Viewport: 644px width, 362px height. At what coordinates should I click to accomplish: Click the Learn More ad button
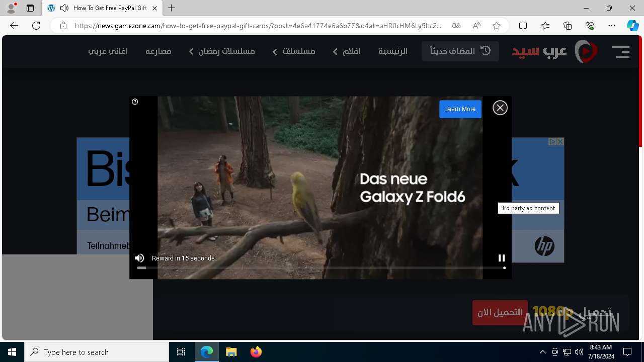tap(460, 109)
